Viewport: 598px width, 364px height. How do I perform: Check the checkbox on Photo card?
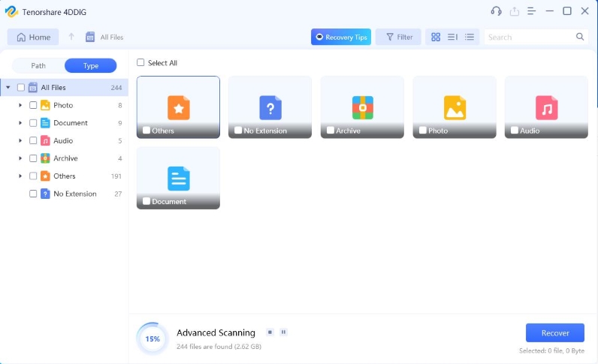pyautogui.click(x=422, y=131)
